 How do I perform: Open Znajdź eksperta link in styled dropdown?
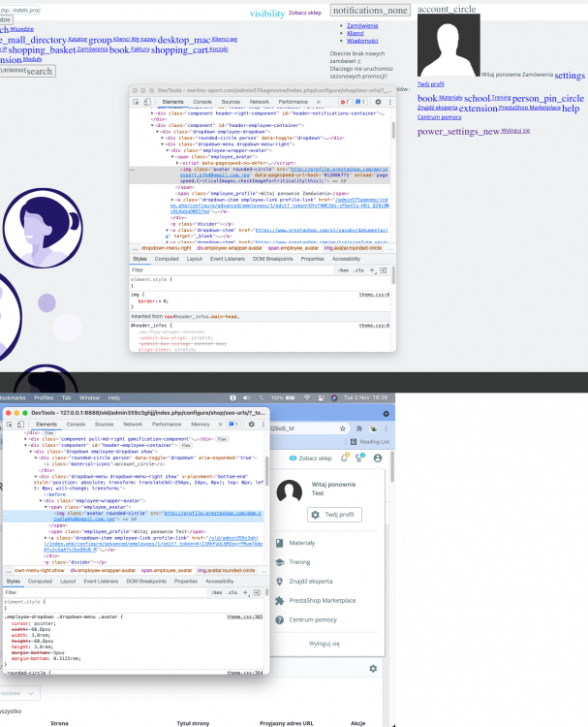pyautogui.click(x=304, y=582)
